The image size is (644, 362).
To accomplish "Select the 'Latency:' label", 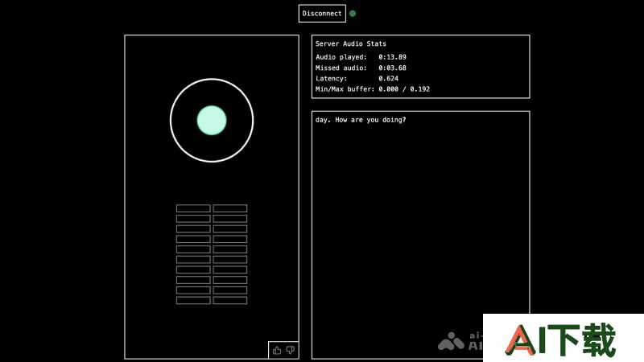I will coord(331,78).
